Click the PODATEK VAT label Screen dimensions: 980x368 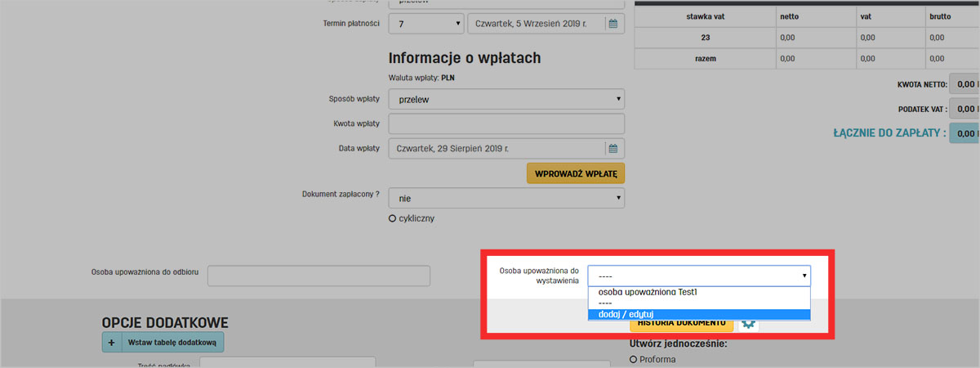coord(922,109)
